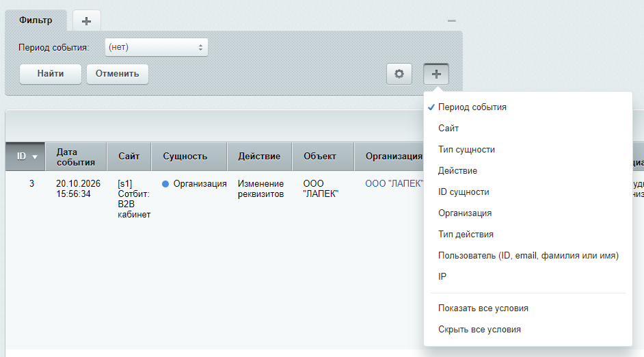Select Организация in conditions menu
644x357 pixels.
(x=528, y=213)
